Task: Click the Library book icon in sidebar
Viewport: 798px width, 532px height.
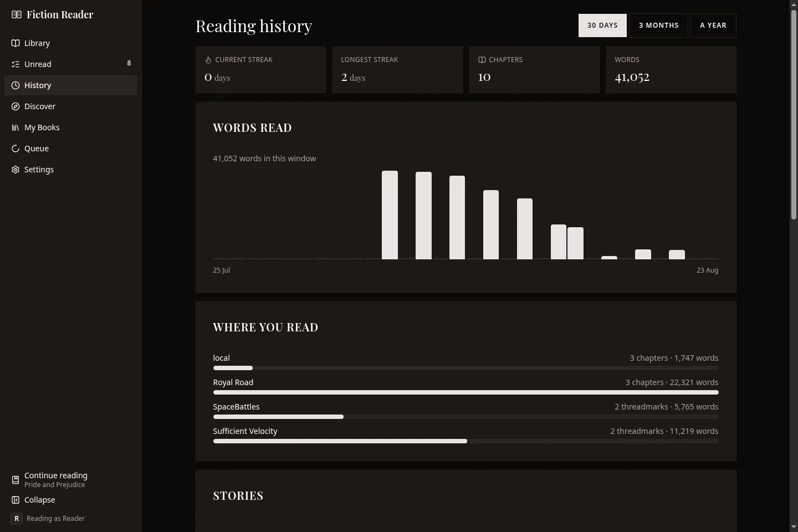Action: (x=16, y=43)
